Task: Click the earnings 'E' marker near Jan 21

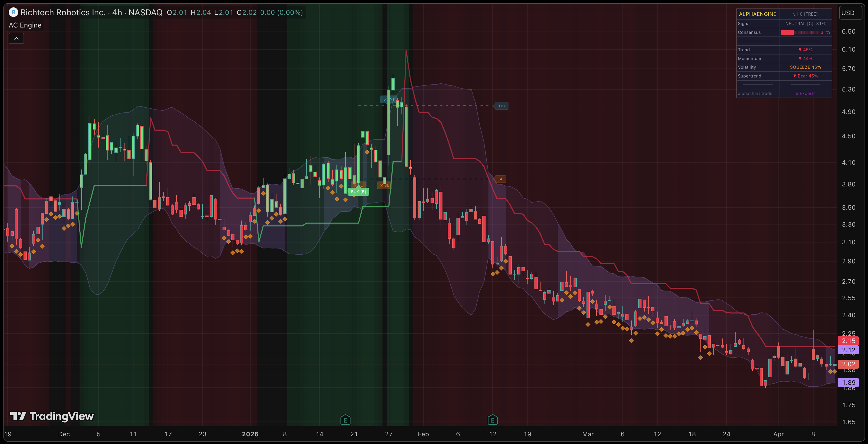Action: (345, 420)
